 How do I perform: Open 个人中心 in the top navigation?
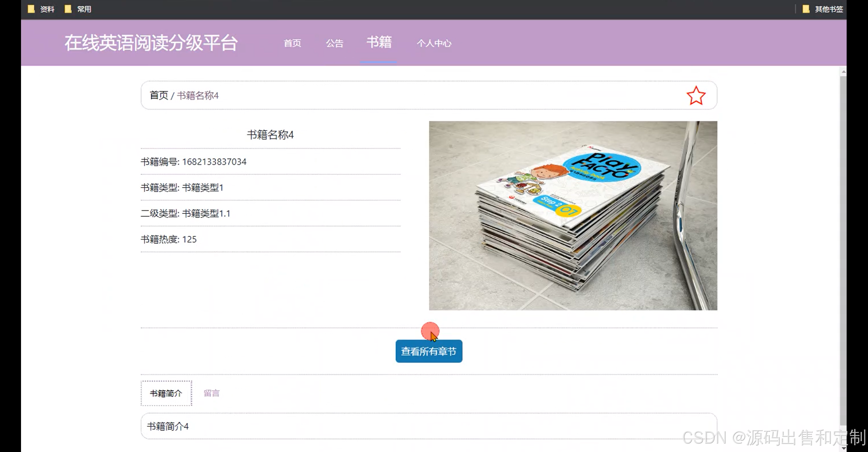tap(434, 43)
